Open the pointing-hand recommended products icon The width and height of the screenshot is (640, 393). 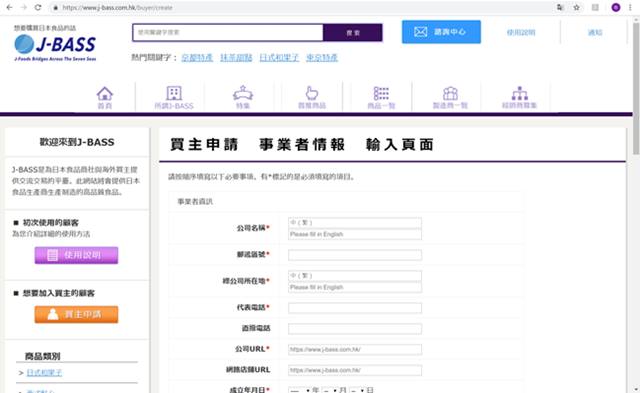311,93
